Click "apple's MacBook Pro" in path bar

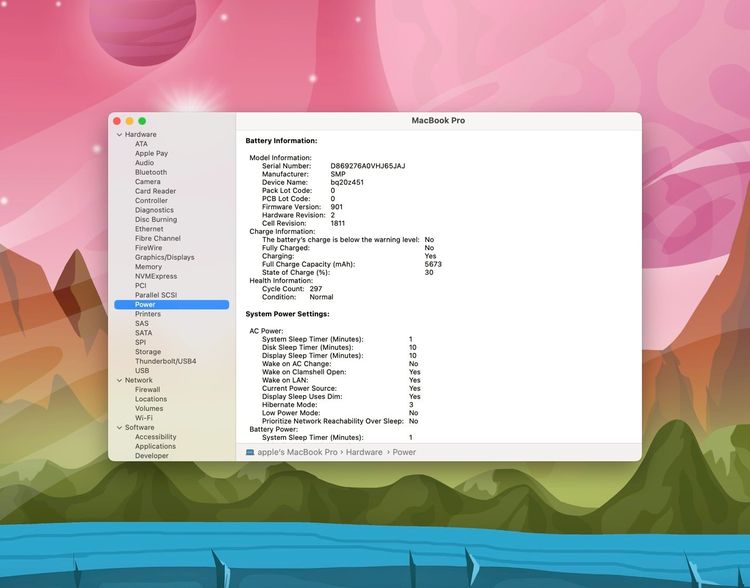tap(297, 452)
